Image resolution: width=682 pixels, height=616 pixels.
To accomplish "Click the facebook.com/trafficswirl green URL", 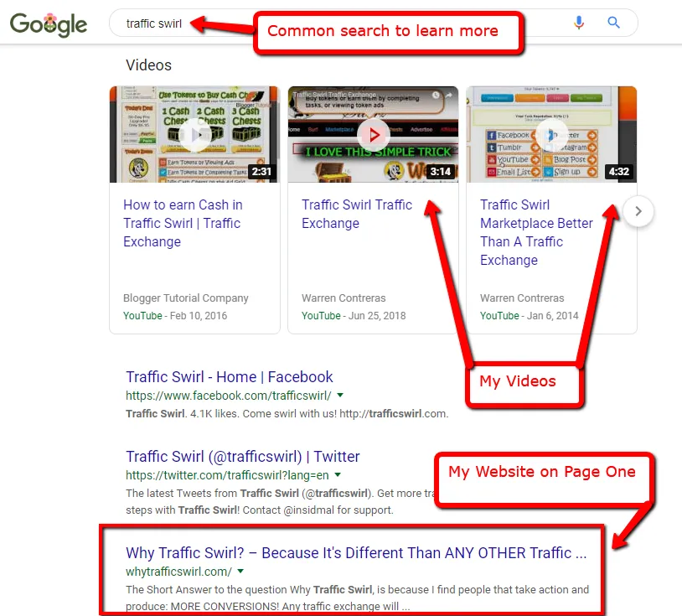I will tap(229, 396).
